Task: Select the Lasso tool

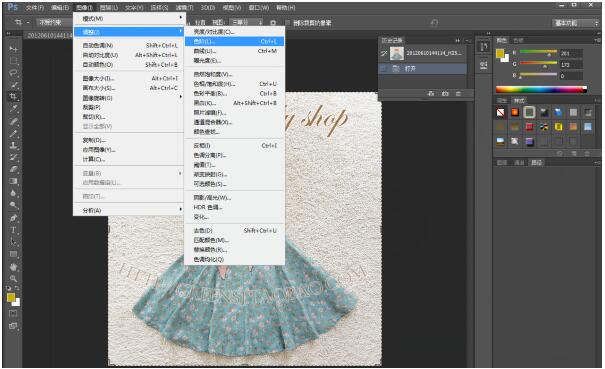Action: 14,73
